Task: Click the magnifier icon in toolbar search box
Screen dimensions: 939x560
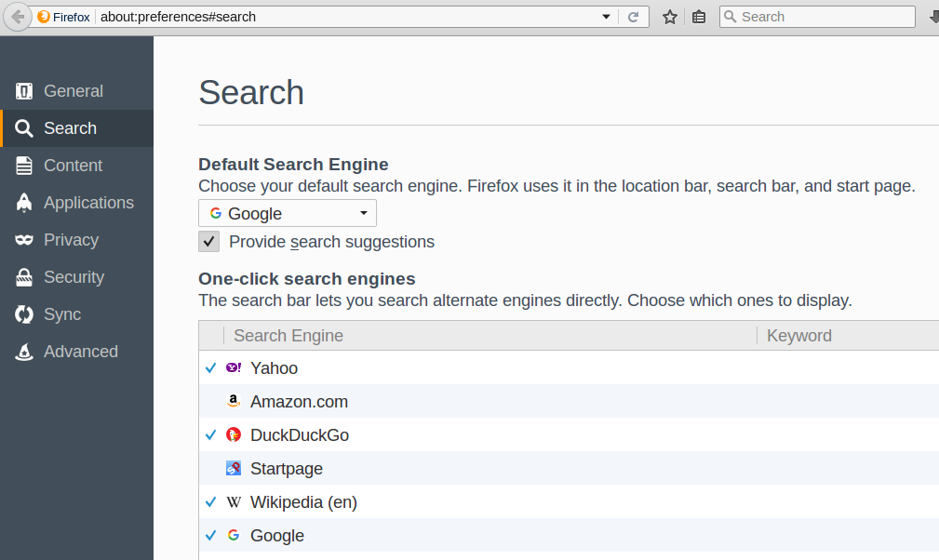Action: [730, 17]
